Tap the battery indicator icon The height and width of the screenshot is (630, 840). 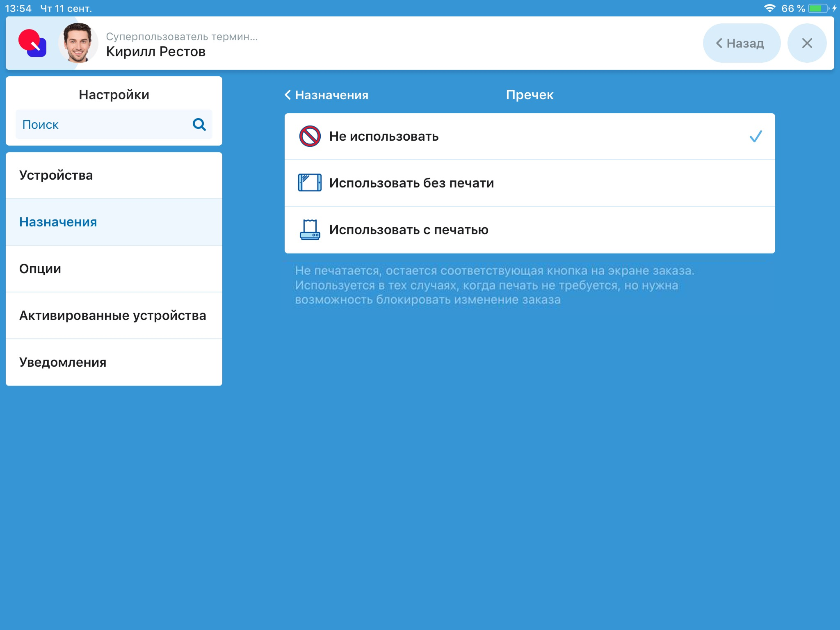[x=818, y=8]
